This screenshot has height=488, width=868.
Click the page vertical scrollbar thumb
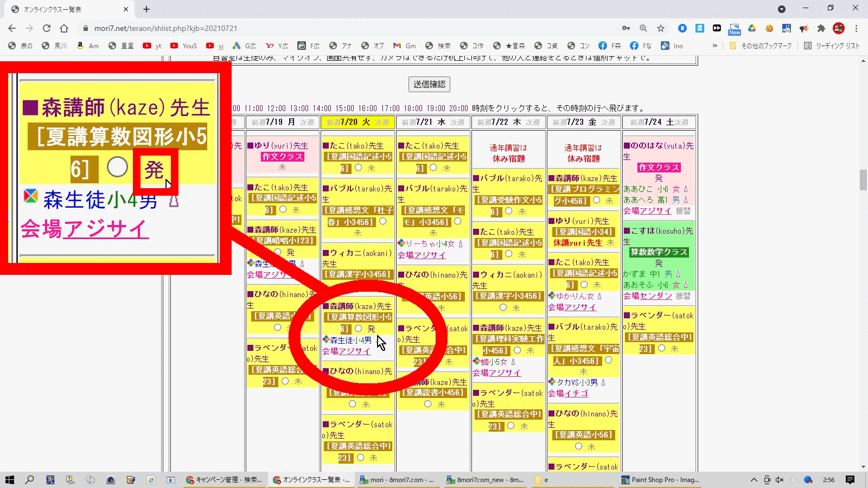click(x=863, y=180)
